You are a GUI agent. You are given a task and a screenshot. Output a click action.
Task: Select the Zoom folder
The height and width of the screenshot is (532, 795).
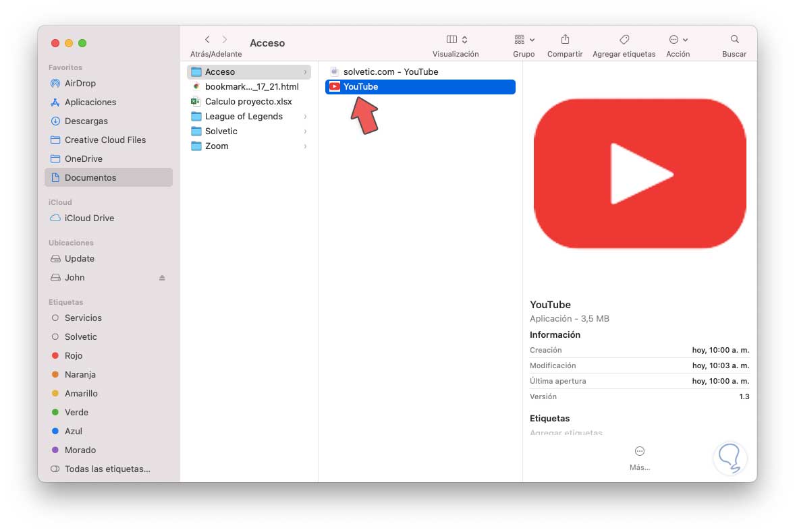249,146
